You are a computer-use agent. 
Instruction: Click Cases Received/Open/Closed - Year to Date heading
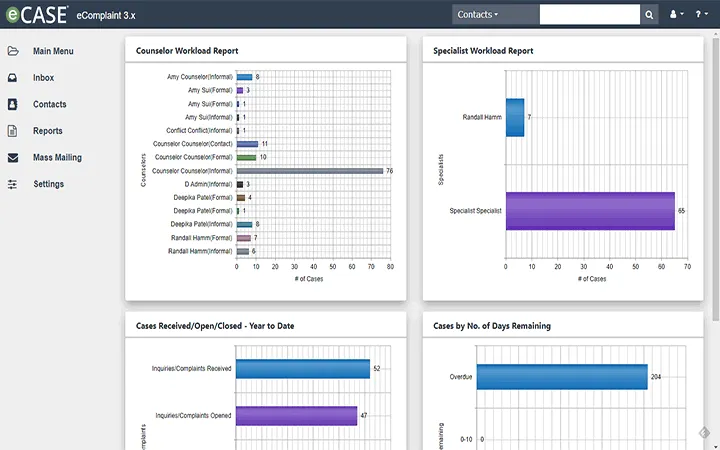click(215, 326)
